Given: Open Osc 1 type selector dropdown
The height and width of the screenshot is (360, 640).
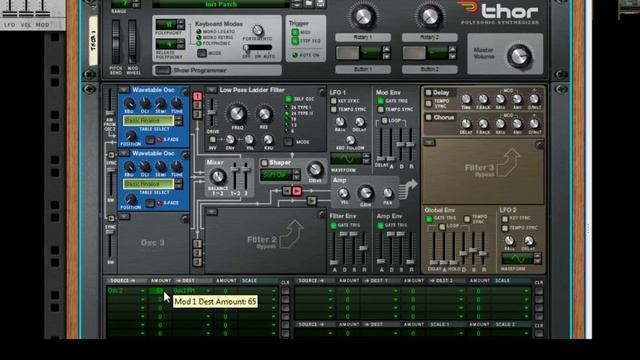Looking at the screenshot, I should [x=124, y=90].
